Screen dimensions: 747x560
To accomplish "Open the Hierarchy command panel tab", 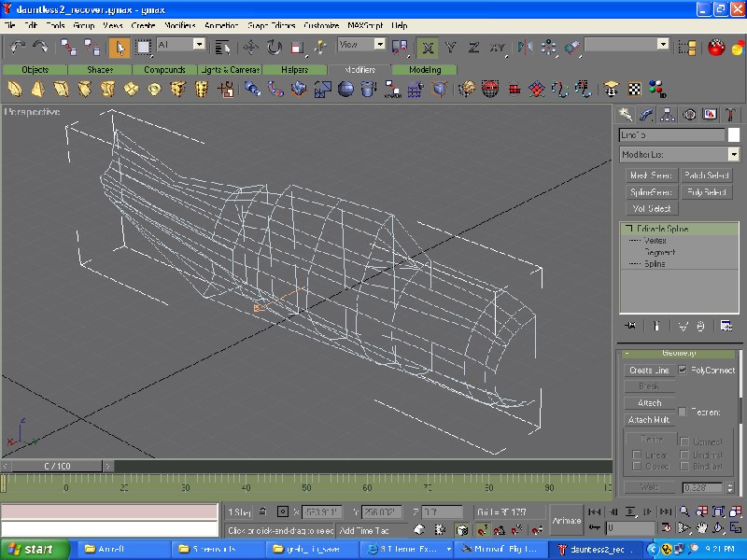I will coord(668,115).
